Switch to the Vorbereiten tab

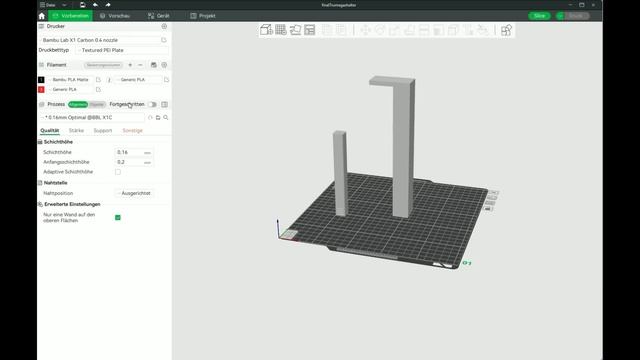click(x=71, y=16)
